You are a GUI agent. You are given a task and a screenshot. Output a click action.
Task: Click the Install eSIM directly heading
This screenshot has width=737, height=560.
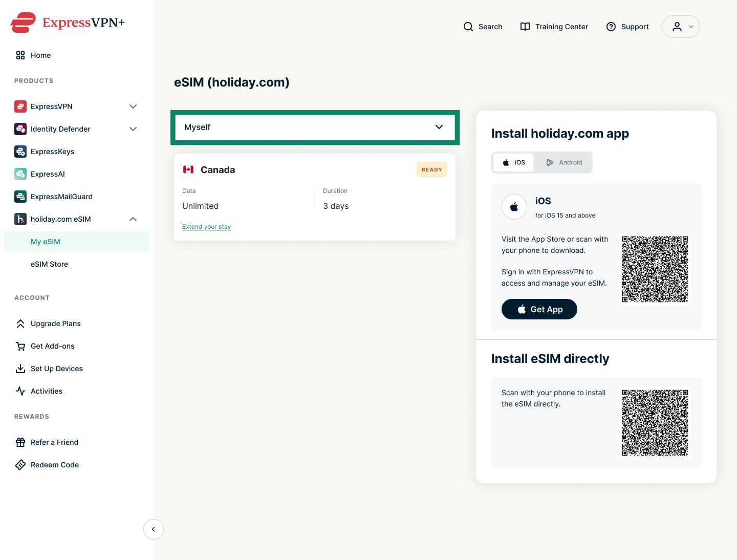550,359
